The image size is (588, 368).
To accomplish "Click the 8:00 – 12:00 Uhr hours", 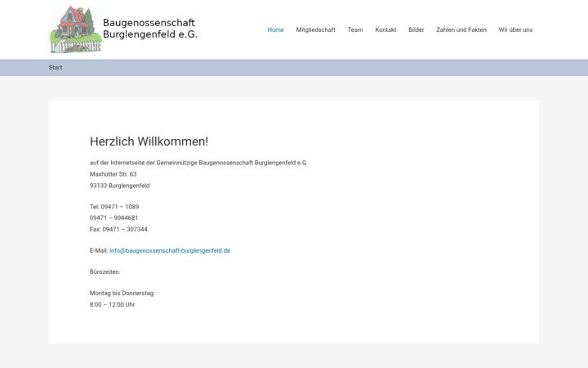I will tap(112, 304).
